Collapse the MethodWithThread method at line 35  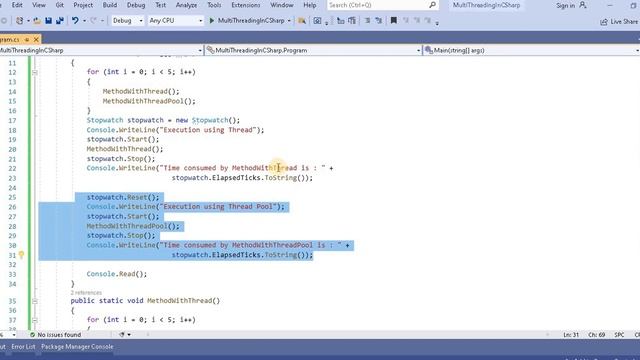[x=35, y=301]
